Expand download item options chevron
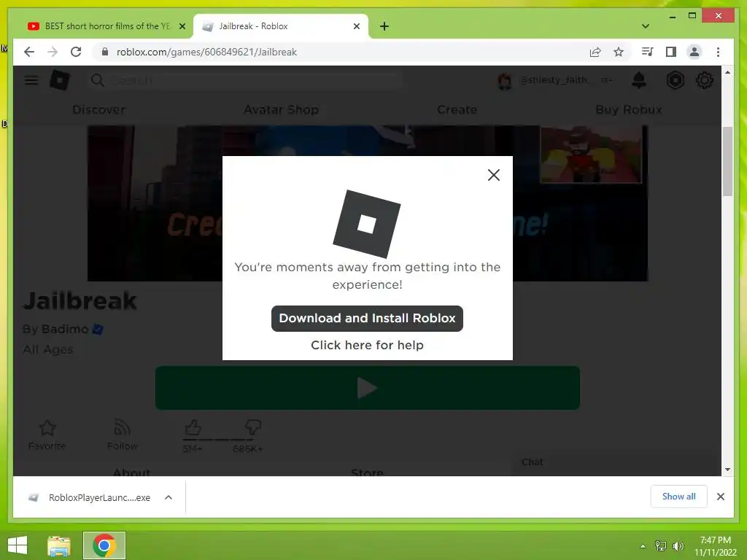The height and width of the screenshot is (560, 747). click(x=169, y=497)
